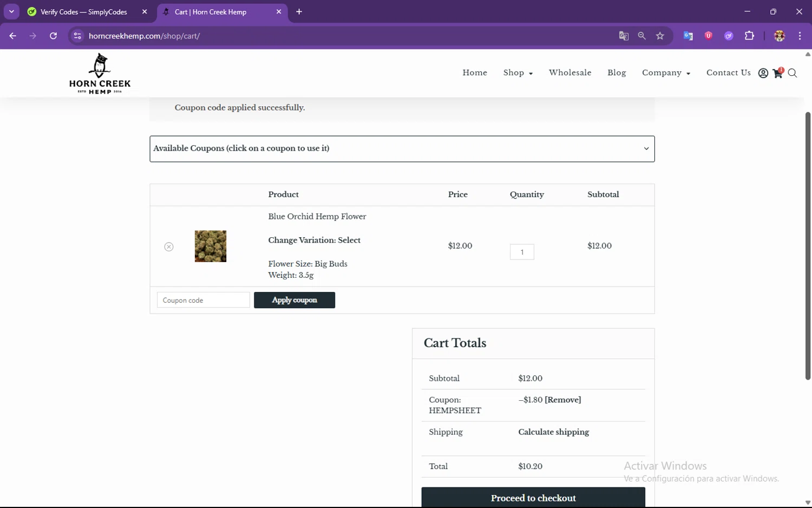This screenshot has width=812, height=508.
Task: Click the Blue Orchid Hemp Flower thumbnail
Action: coord(211,246)
